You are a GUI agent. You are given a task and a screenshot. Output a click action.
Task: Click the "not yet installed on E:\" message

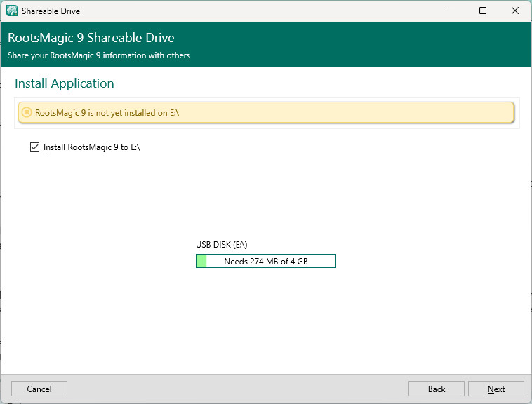(x=107, y=112)
